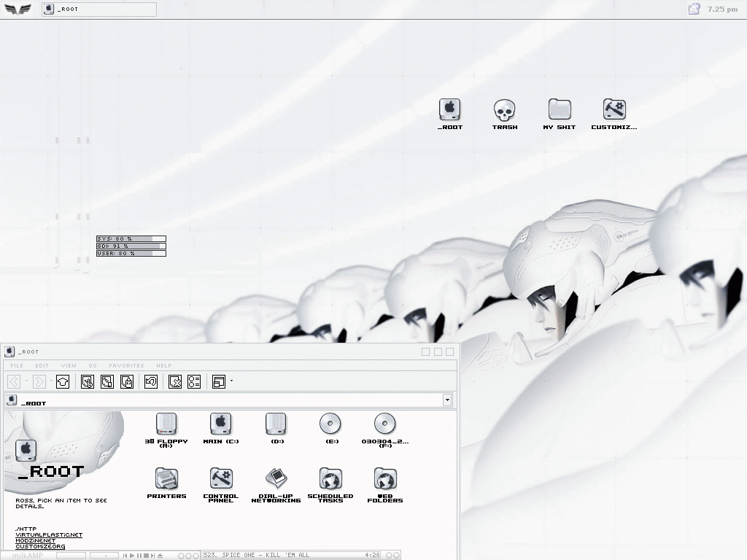Open the Back history dropdown arrow
The image size is (747, 560).
(x=27, y=381)
